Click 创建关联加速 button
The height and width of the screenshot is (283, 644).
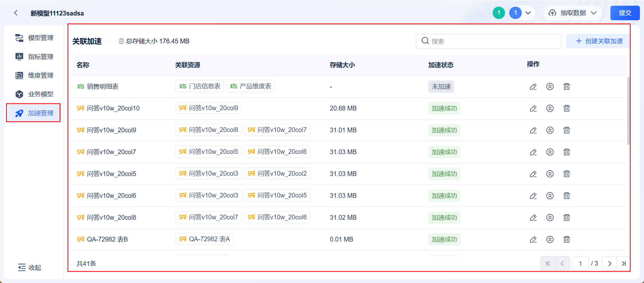[x=599, y=41]
